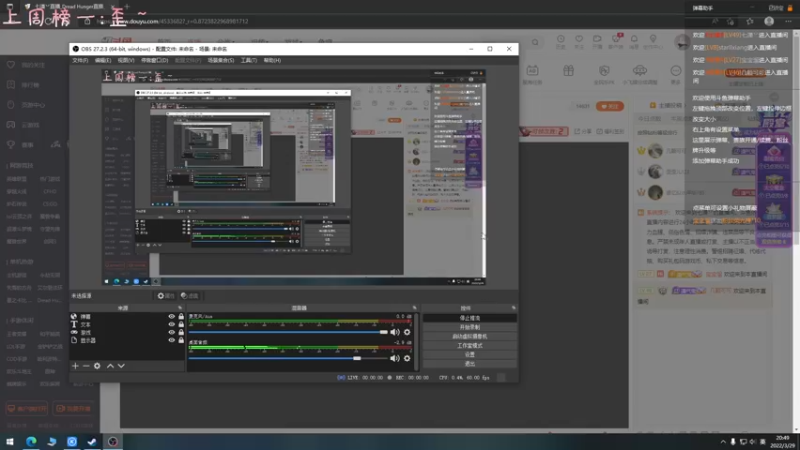Click browser favorites star icon
The image size is (800, 450).
coord(749,21)
